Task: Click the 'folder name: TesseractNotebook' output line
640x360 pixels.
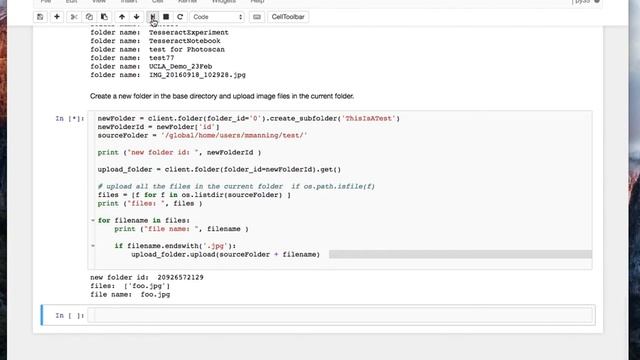Action: 155,41
